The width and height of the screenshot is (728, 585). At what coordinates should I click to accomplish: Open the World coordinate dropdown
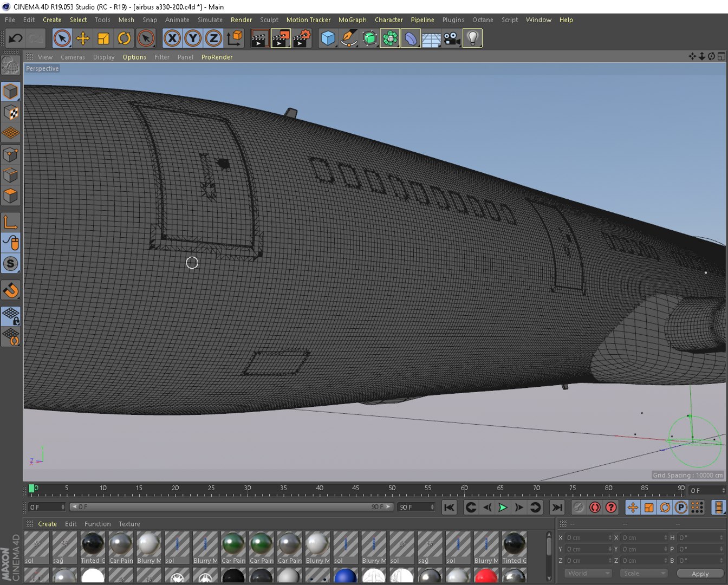588,573
